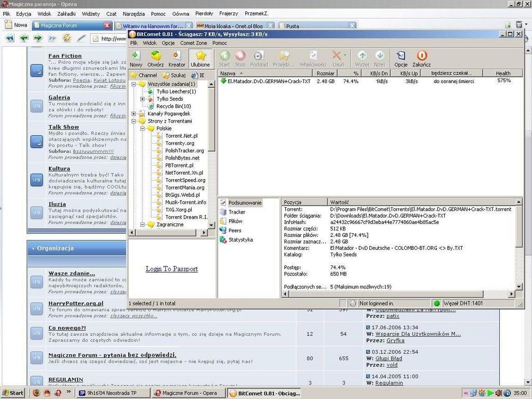Image resolution: width=532 pixels, height=399 pixels.
Task: Click Opera's rewind navigation icon
Action: (10, 38)
